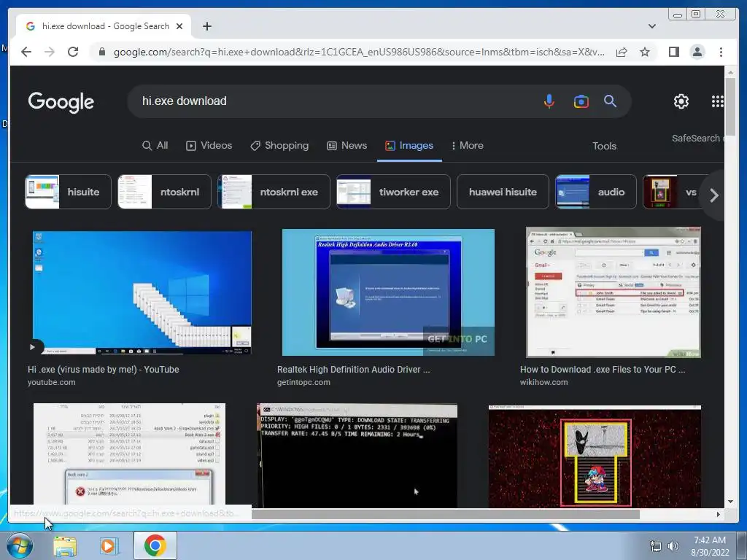Filter images by ntoskrnl exe chip
The image size is (747, 560).
click(274, 192)
